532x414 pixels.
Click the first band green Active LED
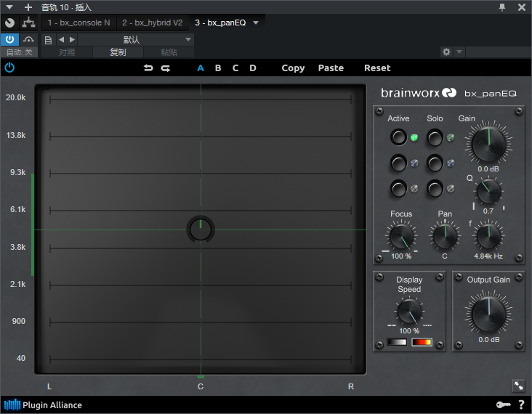tap(414, 137)
